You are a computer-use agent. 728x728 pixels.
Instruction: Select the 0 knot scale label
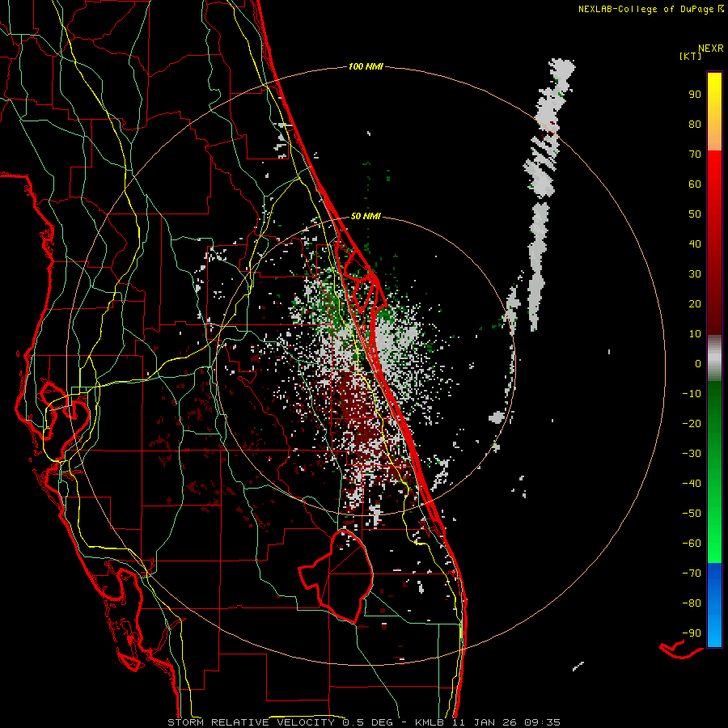pyautogui.click(x=698, y=364)
